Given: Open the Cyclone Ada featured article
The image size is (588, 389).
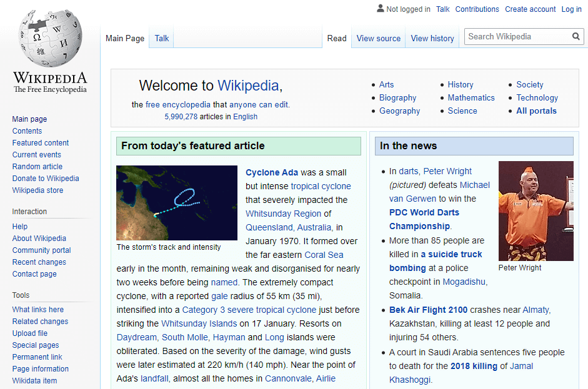Looking at the screenshot, I should coord(271,172).
